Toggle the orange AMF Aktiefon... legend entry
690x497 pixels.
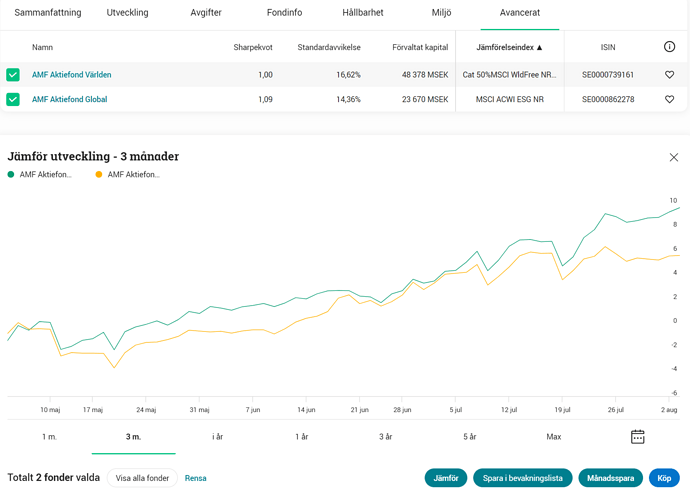pyautogui.click(x=128, y=175)
